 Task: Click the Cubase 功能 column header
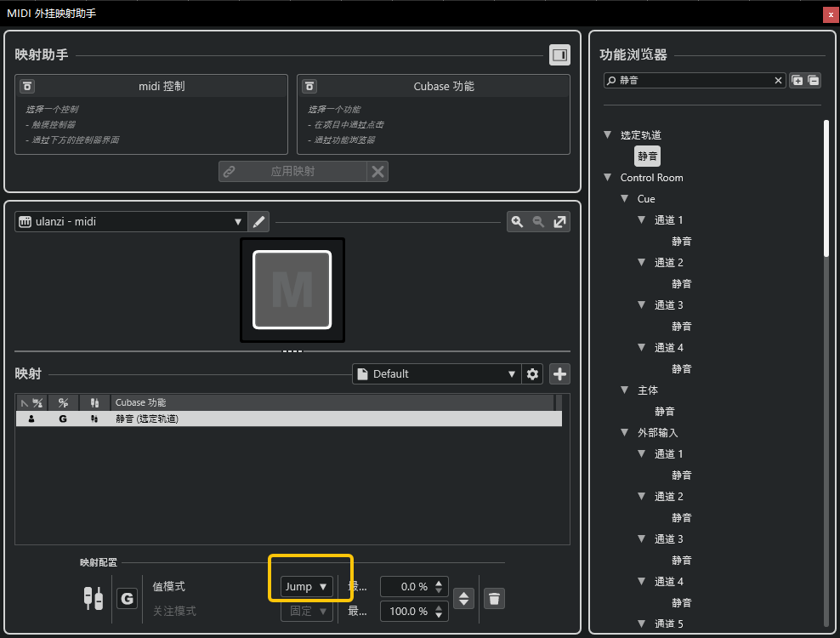tap(332, 402)
